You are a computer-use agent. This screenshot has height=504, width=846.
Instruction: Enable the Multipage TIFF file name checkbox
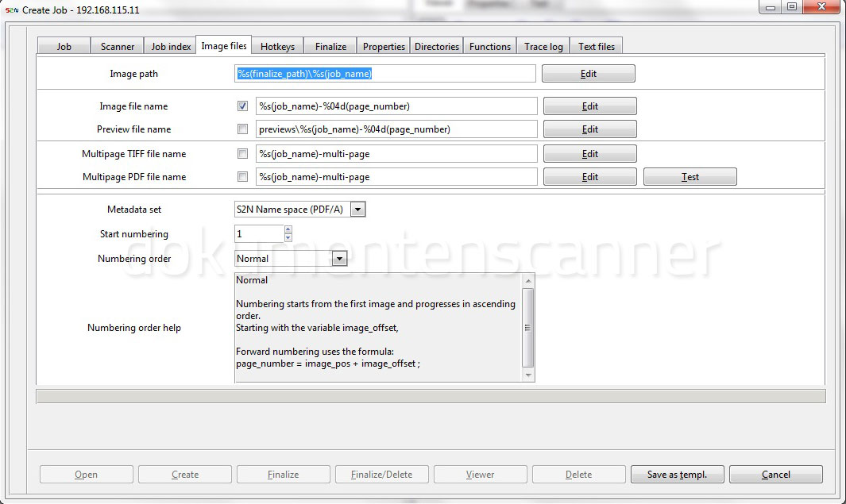[x=243, y=154]
